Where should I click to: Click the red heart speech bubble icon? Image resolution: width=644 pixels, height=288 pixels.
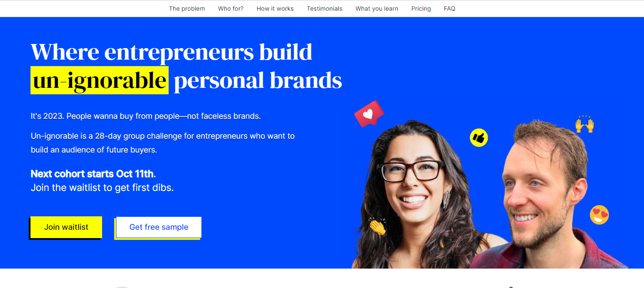coord(369,114)
